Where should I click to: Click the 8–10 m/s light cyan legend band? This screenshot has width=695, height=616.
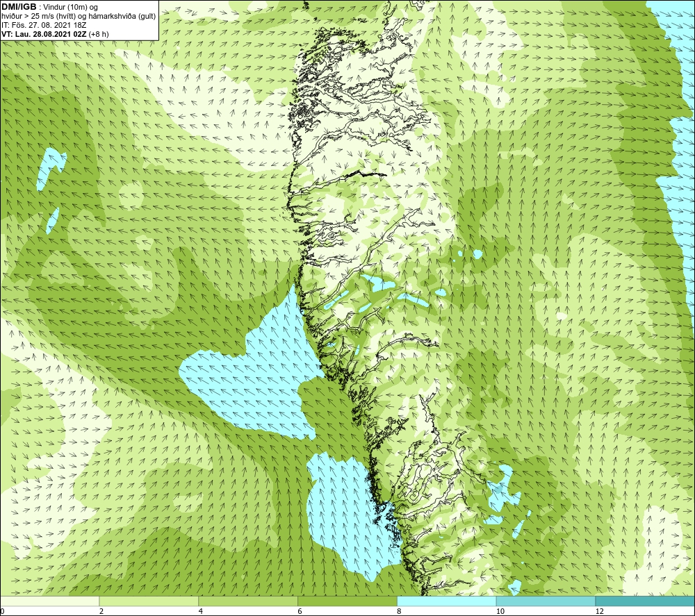447,601
